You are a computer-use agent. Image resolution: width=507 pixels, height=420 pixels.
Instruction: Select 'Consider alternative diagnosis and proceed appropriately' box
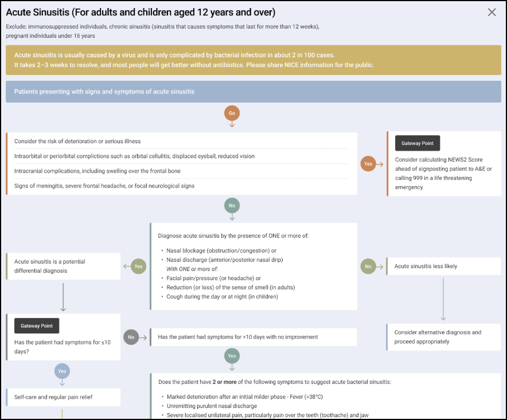click(x=443, y=337)
